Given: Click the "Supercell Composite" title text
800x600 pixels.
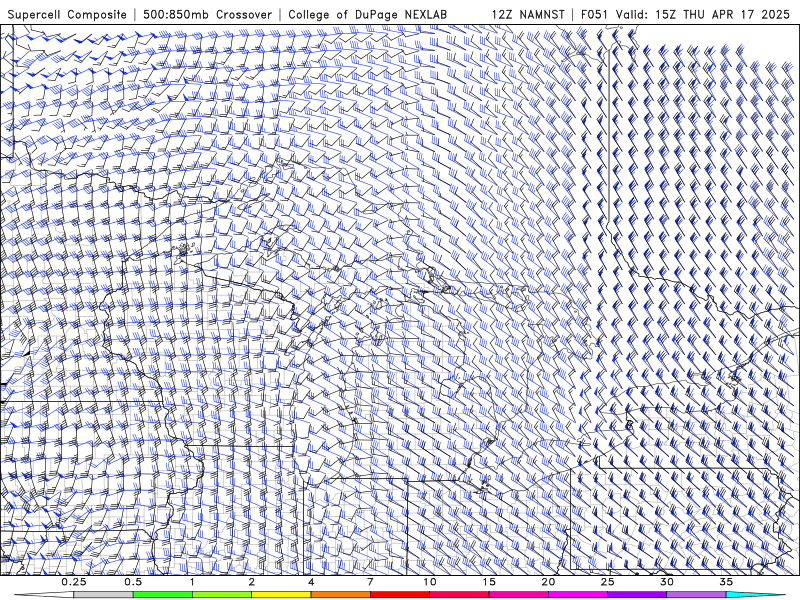Looking at the screenshot, I should (x=67, y=14).
